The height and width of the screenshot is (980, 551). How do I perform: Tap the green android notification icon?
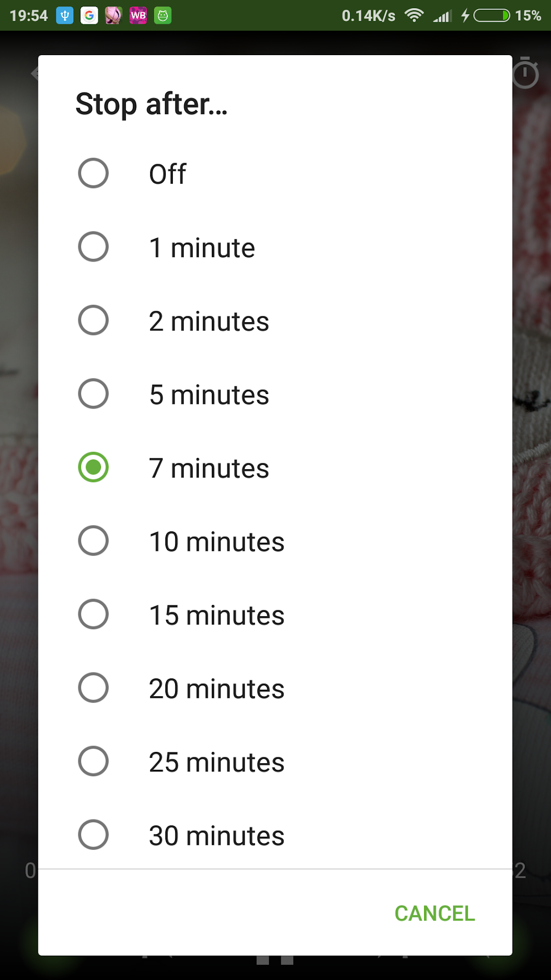click(163, 16)
